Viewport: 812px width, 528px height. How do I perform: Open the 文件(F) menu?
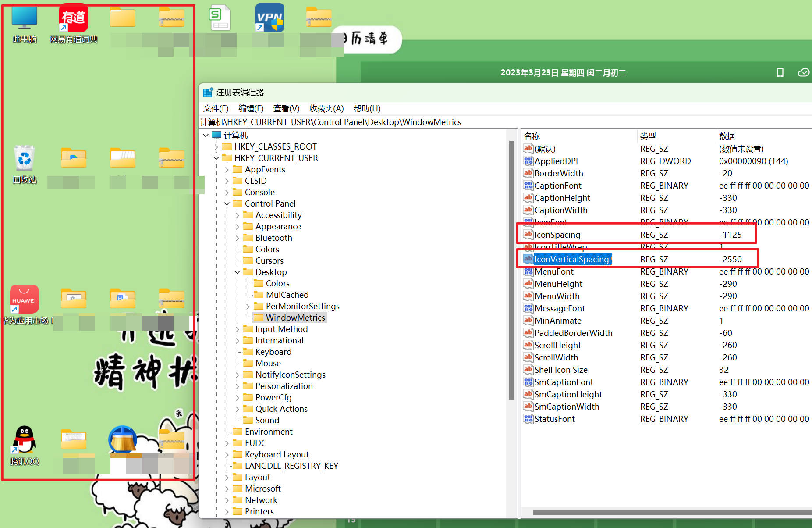tap(216, 108)
